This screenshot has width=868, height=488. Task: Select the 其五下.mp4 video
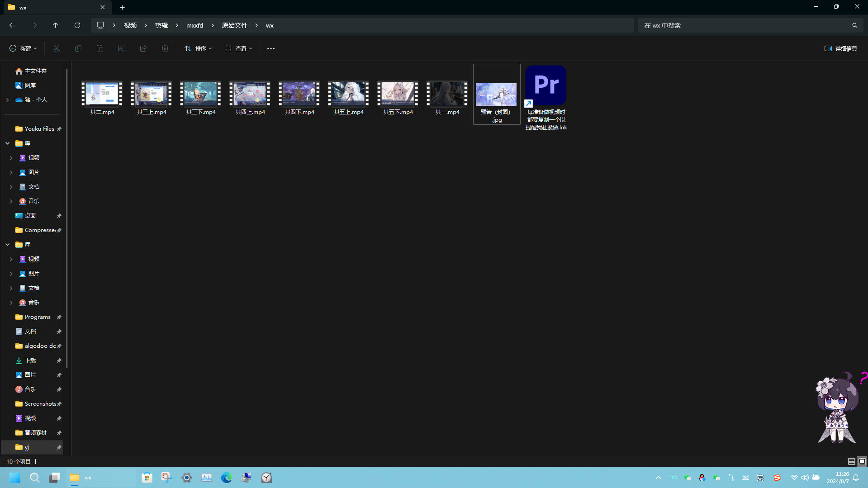point(398,98)
